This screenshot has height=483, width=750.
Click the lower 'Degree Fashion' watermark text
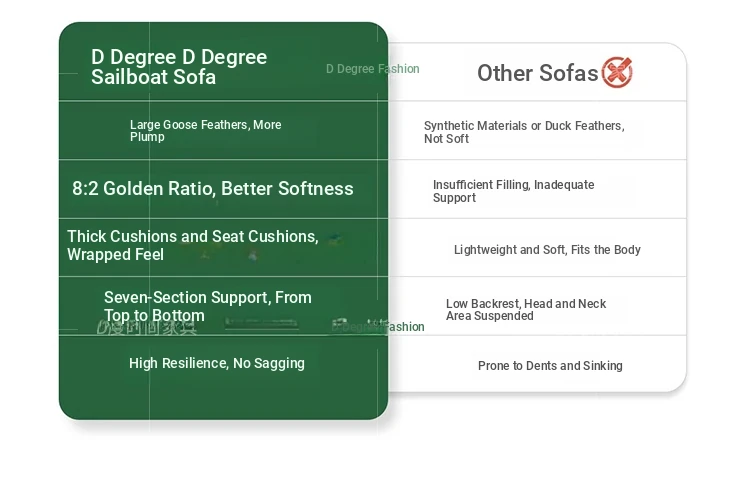point(380,327)
